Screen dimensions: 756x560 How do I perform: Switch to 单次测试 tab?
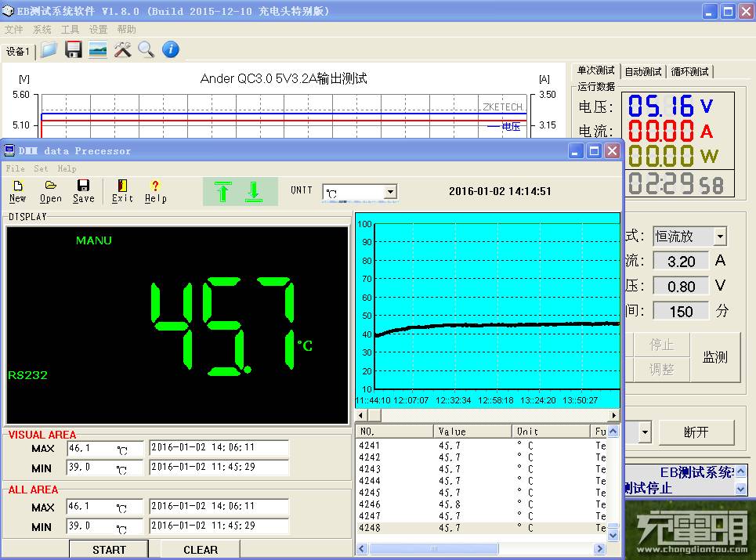click(x=596, y=70)
